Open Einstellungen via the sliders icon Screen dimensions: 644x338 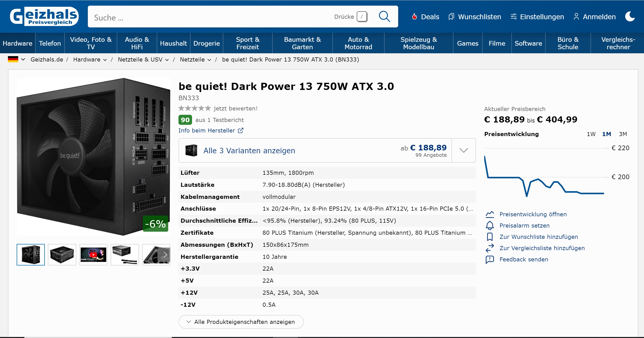(513, 17)
